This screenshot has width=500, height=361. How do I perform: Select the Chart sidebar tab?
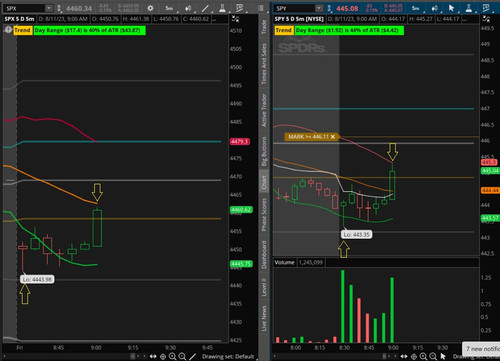point(264,182)
